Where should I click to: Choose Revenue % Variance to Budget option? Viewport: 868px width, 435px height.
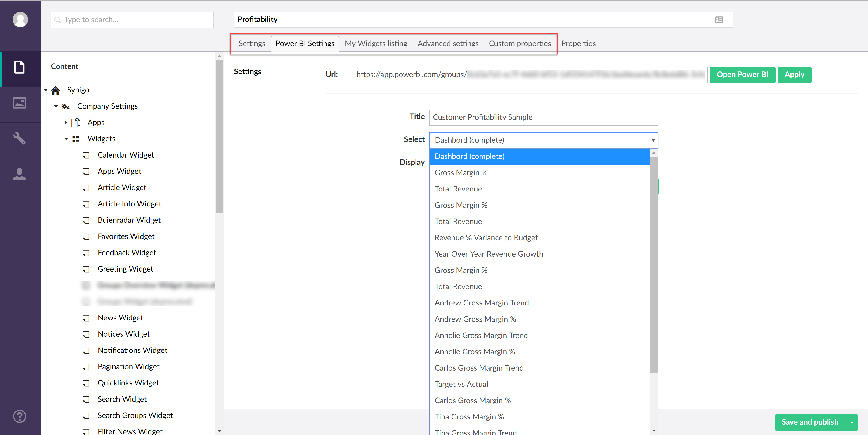tap(539, 238)
